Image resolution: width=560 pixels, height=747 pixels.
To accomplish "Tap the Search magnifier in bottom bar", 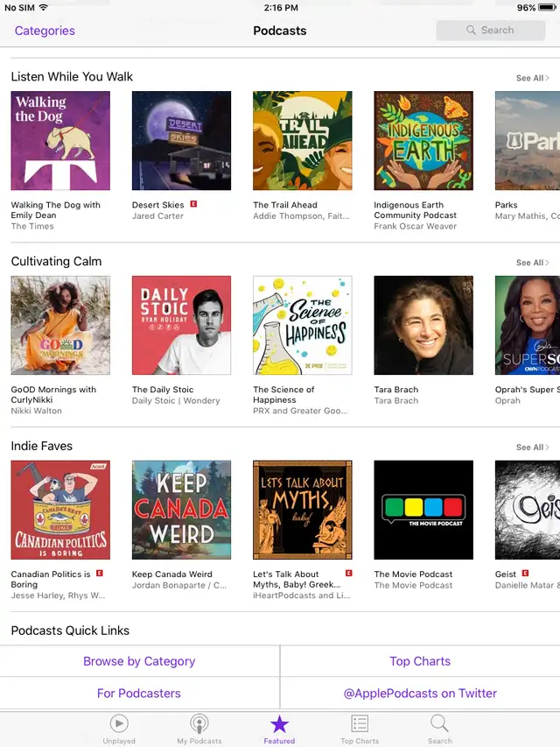I will coord(439,723).
